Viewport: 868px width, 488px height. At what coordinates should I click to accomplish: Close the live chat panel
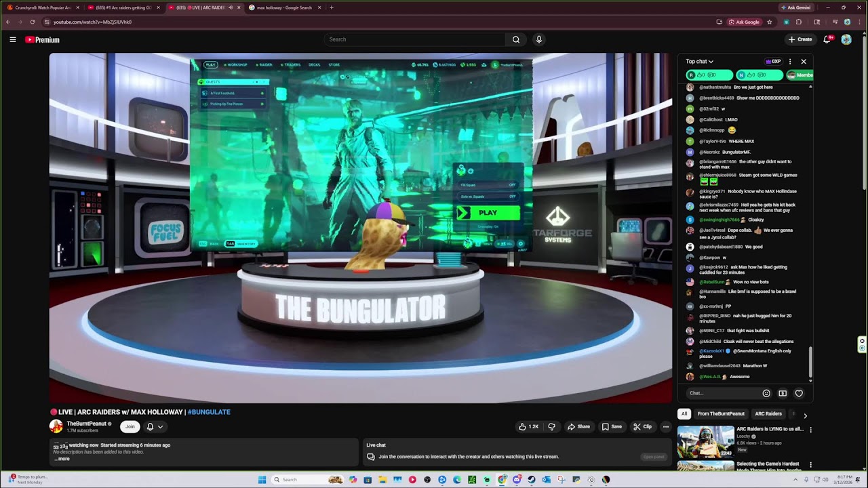(x=804, y=62)
